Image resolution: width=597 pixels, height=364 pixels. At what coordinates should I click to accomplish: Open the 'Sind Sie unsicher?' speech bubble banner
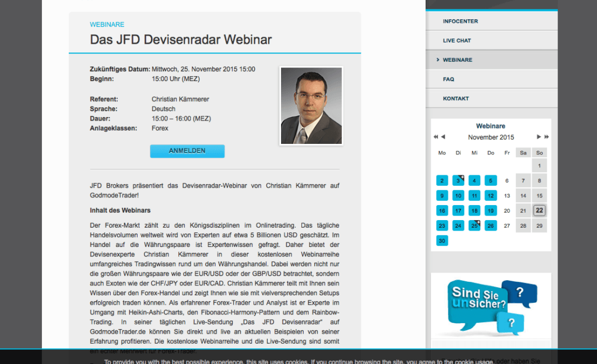coord(491,306)
